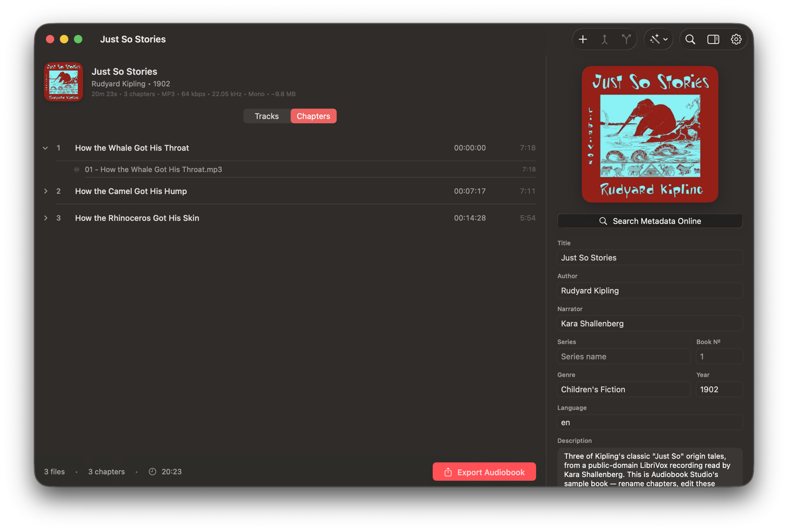
Task: Click the 3 files status text
Action: coord(54,472)
